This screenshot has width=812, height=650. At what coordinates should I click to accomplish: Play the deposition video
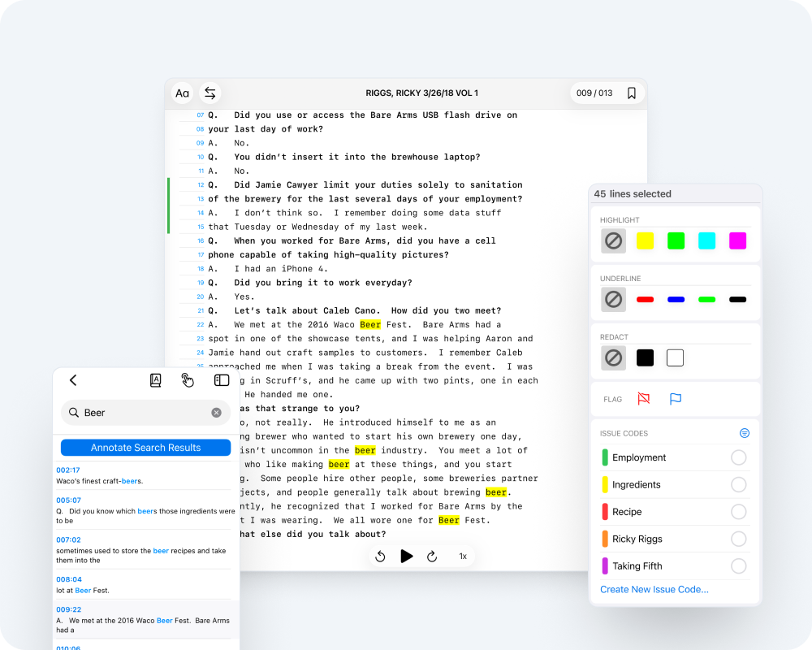(x=407, y=557)
